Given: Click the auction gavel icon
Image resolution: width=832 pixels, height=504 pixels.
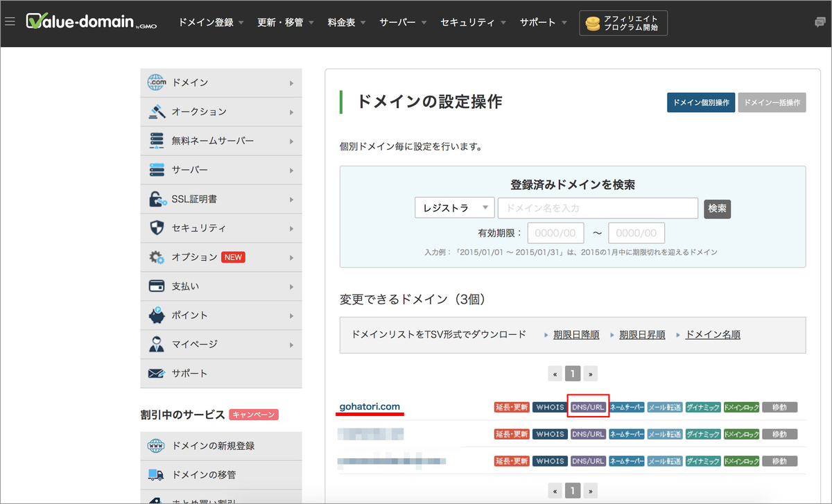Looking at the screenshot, I should [157, 112].
